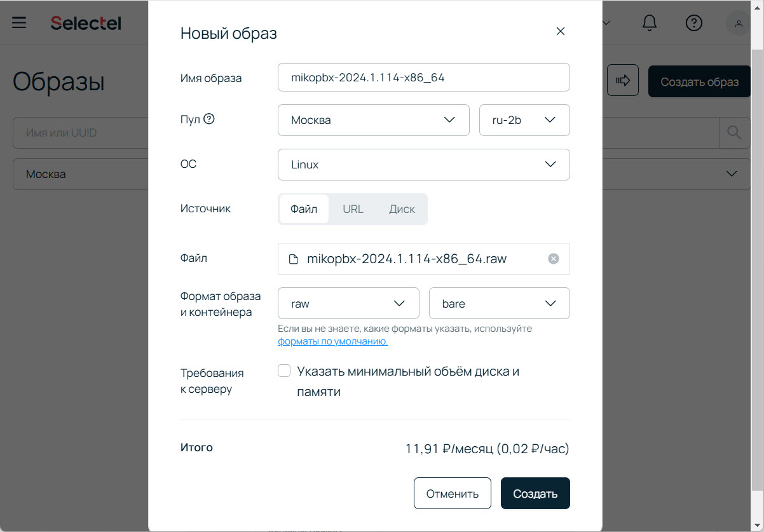Open the help question mark icon
The height and width of the screenshot is (532, 764).
[693, 23]
